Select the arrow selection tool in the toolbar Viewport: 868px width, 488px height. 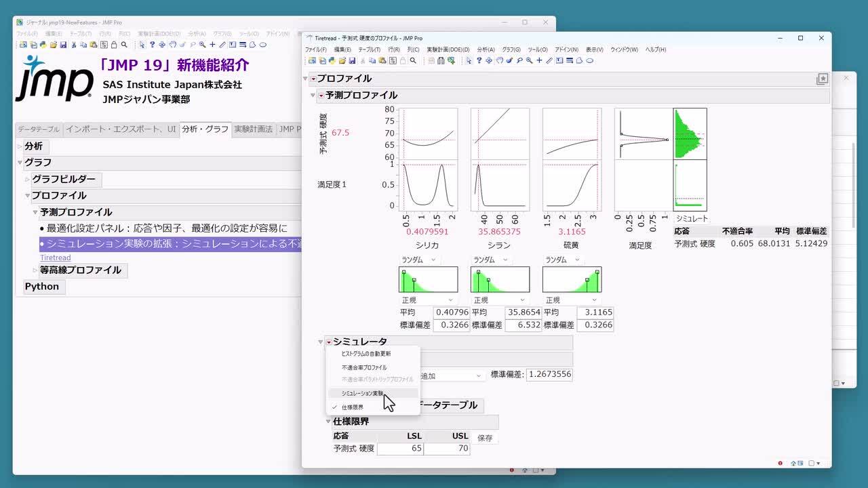[469, 60]
